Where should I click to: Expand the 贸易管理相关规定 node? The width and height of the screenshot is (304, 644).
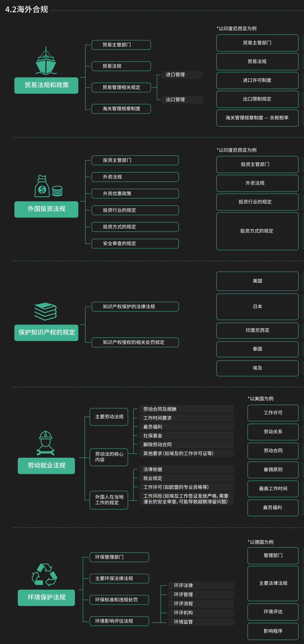coord(121,87)
